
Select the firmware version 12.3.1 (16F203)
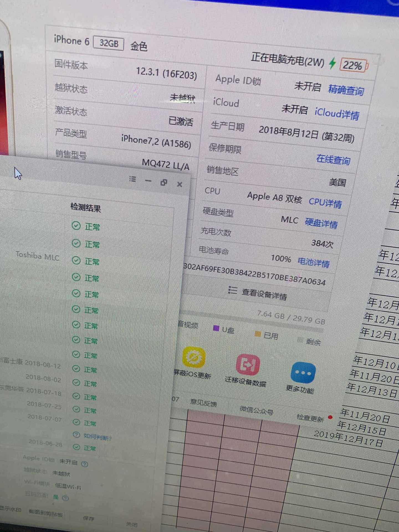coord(166,73)
